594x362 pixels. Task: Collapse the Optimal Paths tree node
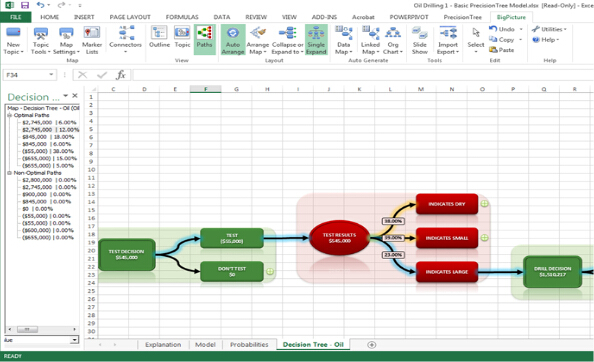tap(9, 115)
